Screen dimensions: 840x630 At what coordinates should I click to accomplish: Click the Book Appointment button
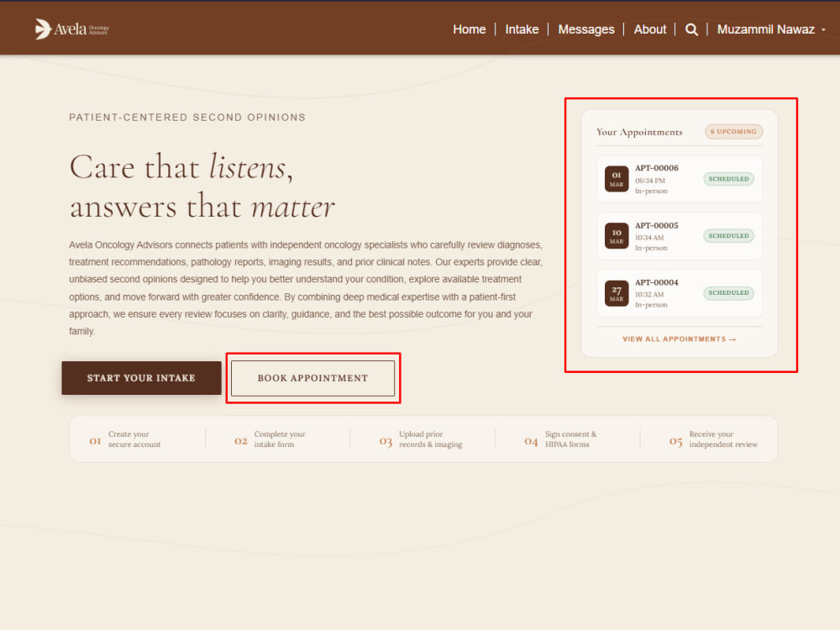pos(312,378)
